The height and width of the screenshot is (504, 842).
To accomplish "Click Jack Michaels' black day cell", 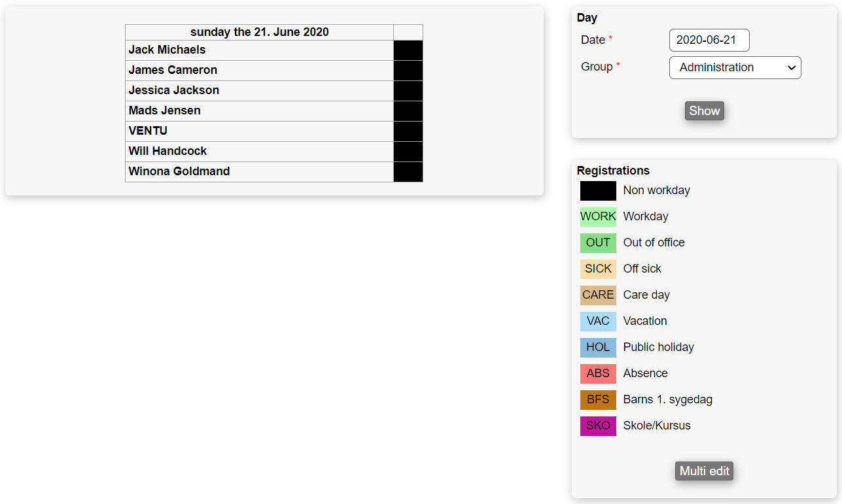I will (x=408, y=50).
